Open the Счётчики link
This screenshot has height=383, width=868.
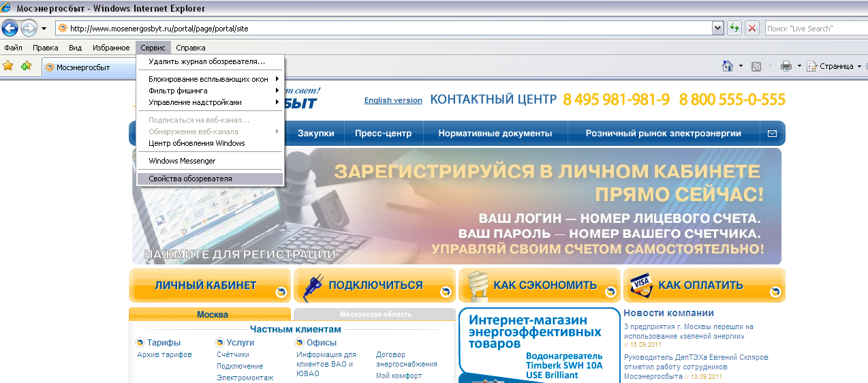pyautogui.click(x=233, y=354)
